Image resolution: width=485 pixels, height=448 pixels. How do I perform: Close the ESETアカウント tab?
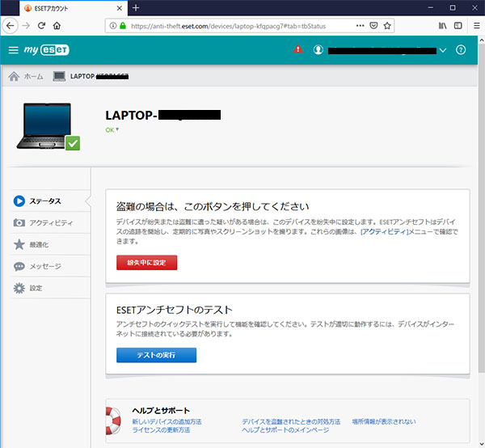[x=120, y=8]
